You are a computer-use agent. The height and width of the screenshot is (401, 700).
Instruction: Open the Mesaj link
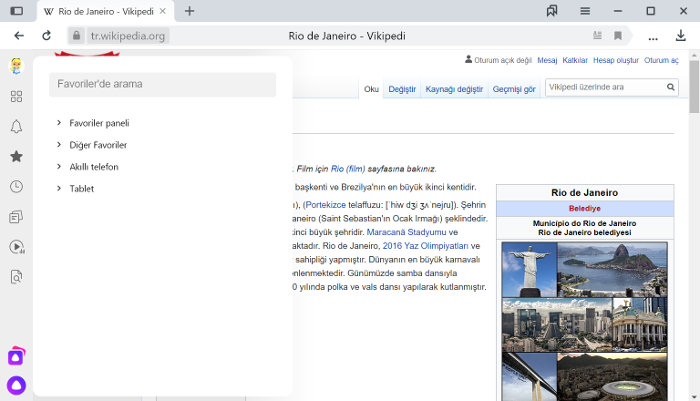tap(547, 60)
